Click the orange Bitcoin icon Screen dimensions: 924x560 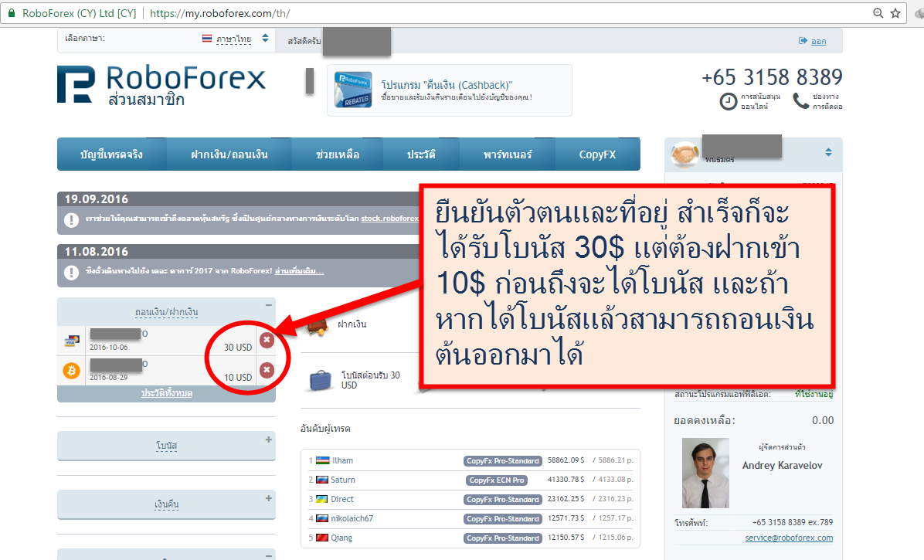pyautogui.click(x=72, y=371)
